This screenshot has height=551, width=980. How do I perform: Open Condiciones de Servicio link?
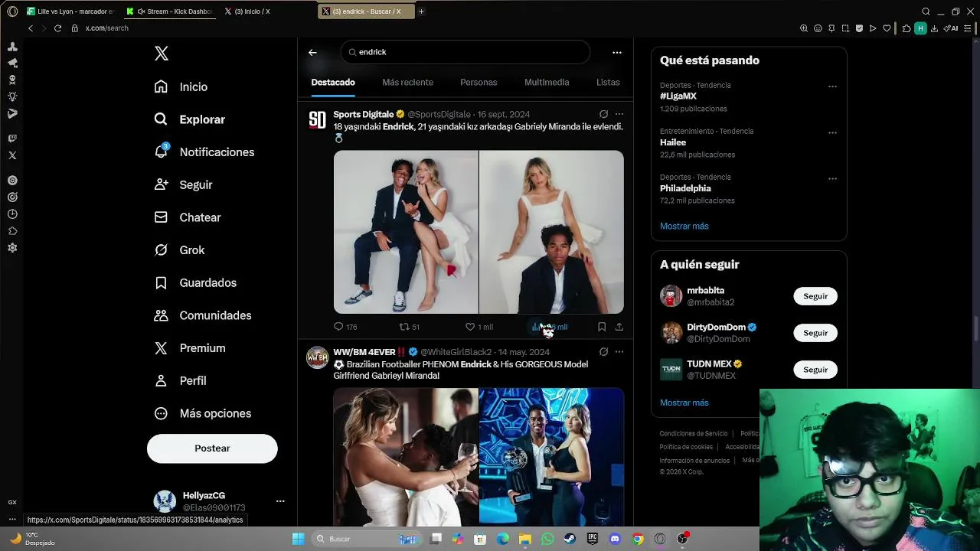(694, 434)
